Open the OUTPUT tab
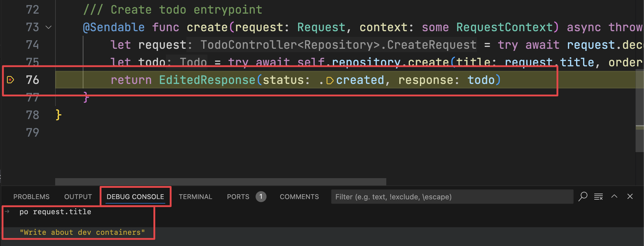The width and height of the screenshot is (644, 246). pos(78,197)
